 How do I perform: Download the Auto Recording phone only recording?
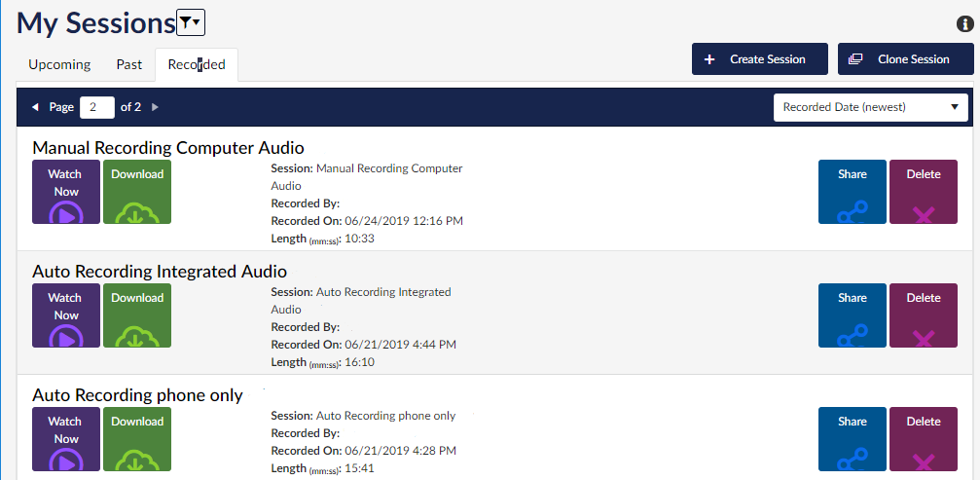pyautogui.click(x=137, y=439)
